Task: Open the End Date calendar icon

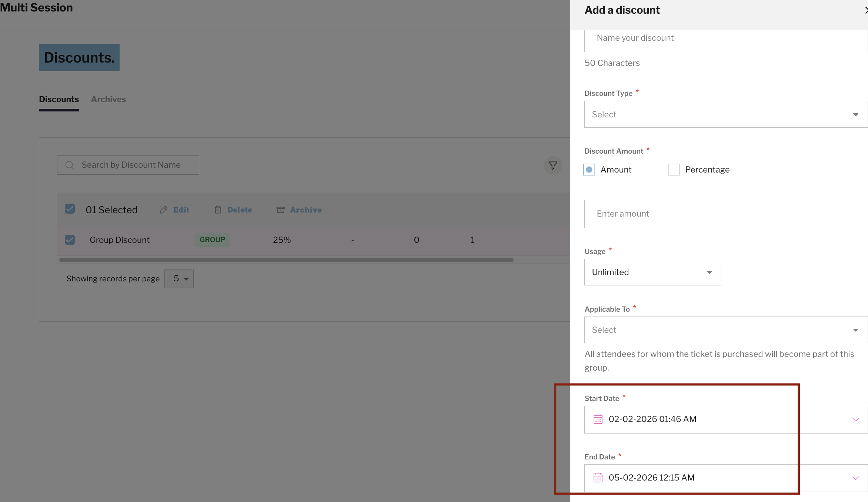Action: coord(598,478)
